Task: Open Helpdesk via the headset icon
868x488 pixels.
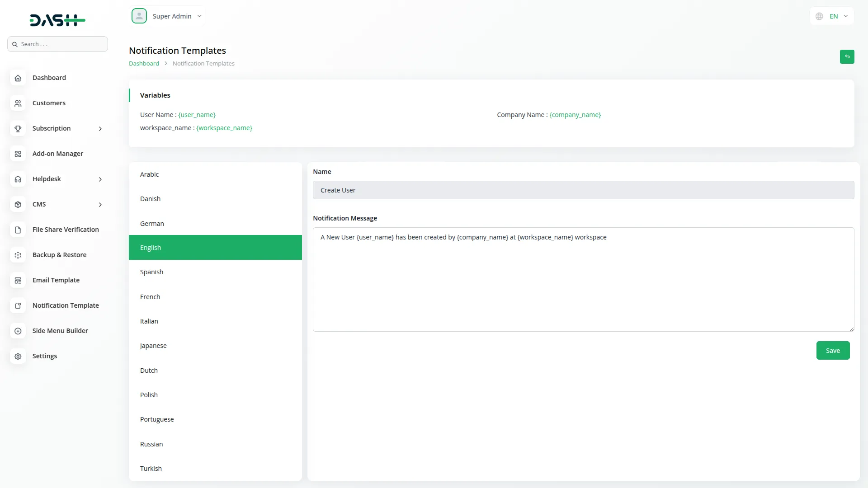Action: pos(18,179)
